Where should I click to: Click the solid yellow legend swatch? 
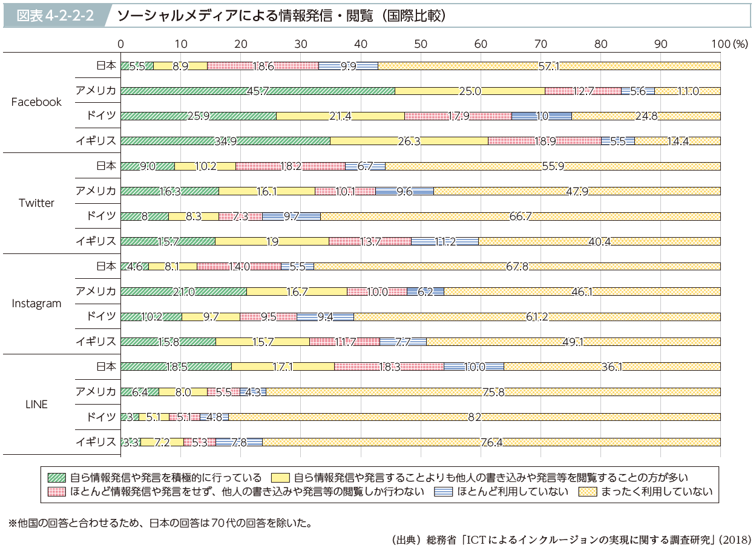[x=281, y=477]
